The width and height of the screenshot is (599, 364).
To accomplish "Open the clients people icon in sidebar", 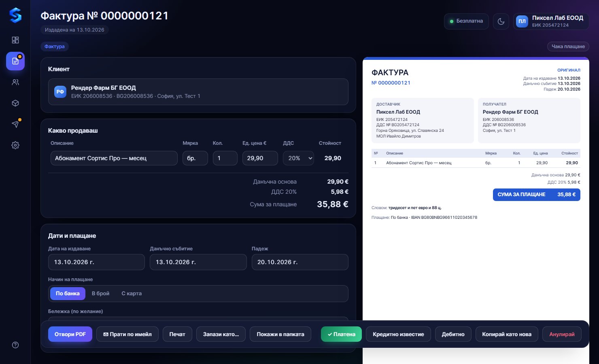I will (15, 82).
